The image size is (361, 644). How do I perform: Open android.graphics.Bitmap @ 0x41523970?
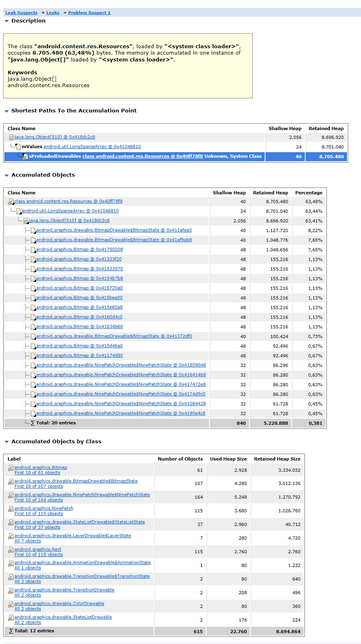click(79, 269)
